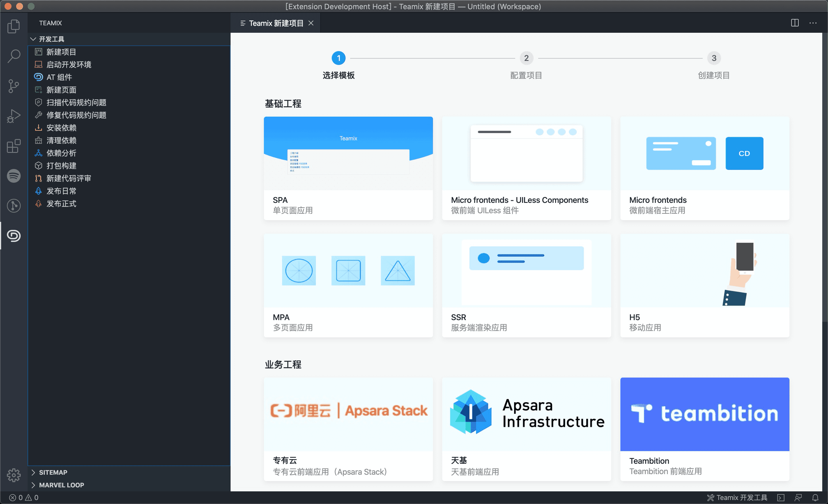Open notifications bell in status bar
The image size is (828, 504).
pos(815,498)
